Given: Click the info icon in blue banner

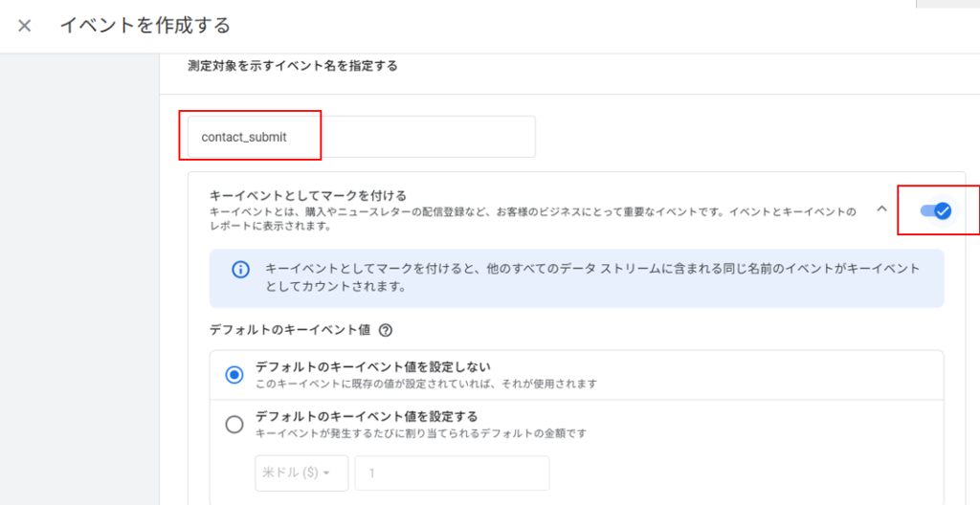Looking at the screenshot, I should pos(241,270).
